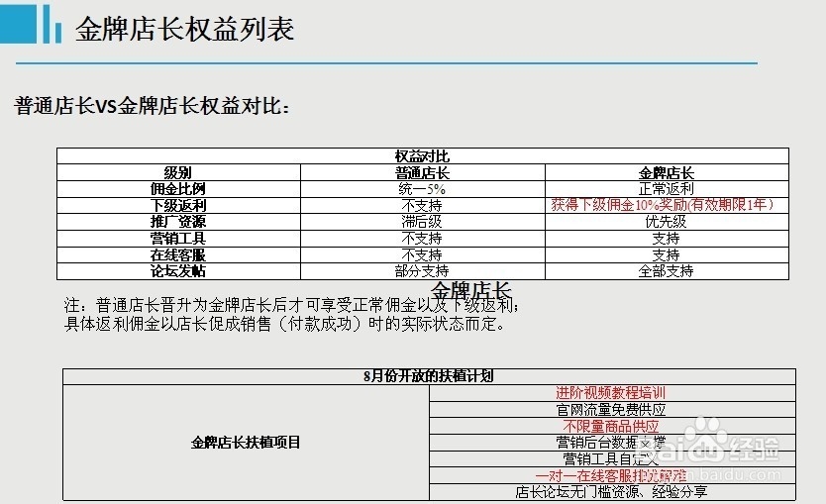Click the 部分支持 cell

point(423,270)
